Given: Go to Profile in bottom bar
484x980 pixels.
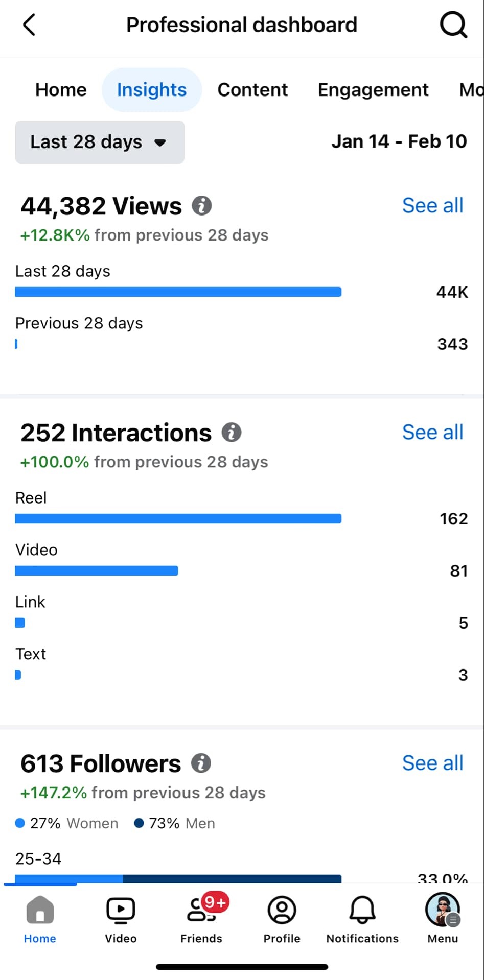Looking at the screenshot, I should tap(282, 919).
